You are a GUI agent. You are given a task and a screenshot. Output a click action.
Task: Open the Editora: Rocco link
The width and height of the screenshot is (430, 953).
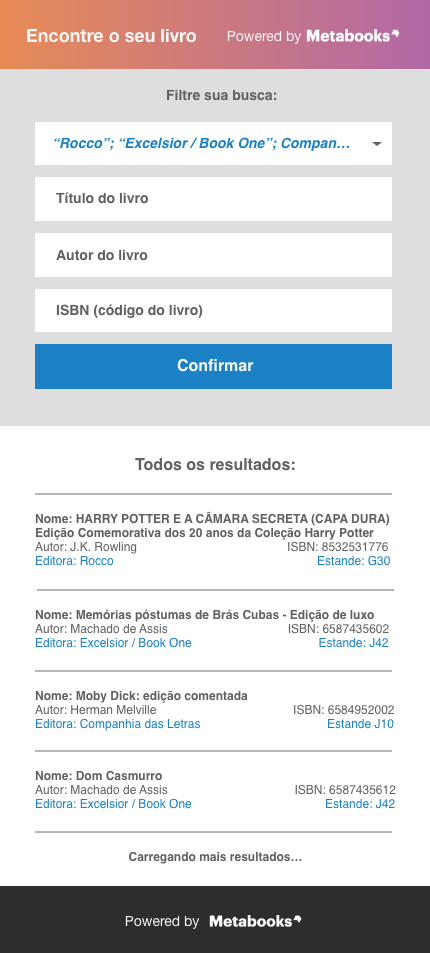[74, 561]
